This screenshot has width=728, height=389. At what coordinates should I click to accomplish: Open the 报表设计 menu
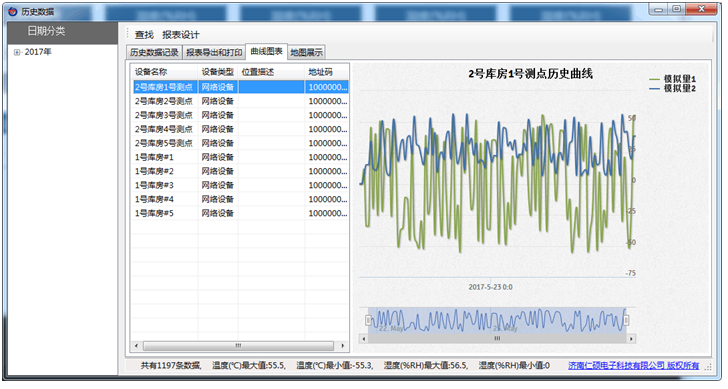(x=181, y=35)
